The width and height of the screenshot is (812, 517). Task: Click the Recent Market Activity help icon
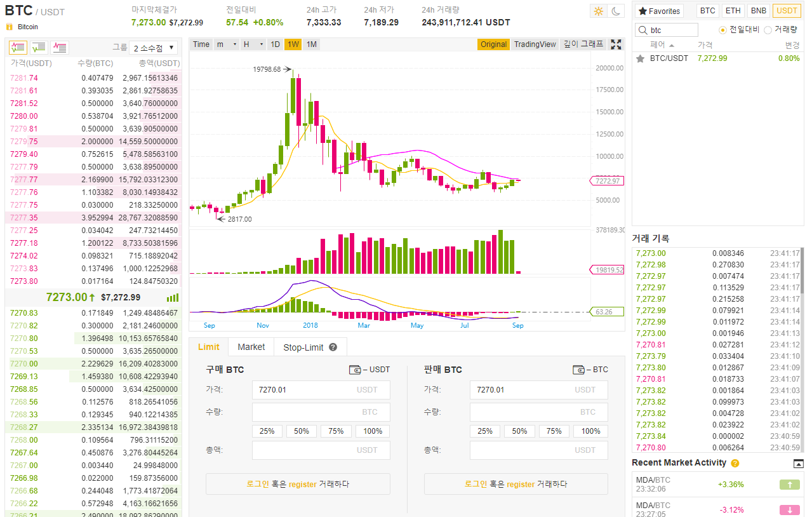(x=735, y=463)
